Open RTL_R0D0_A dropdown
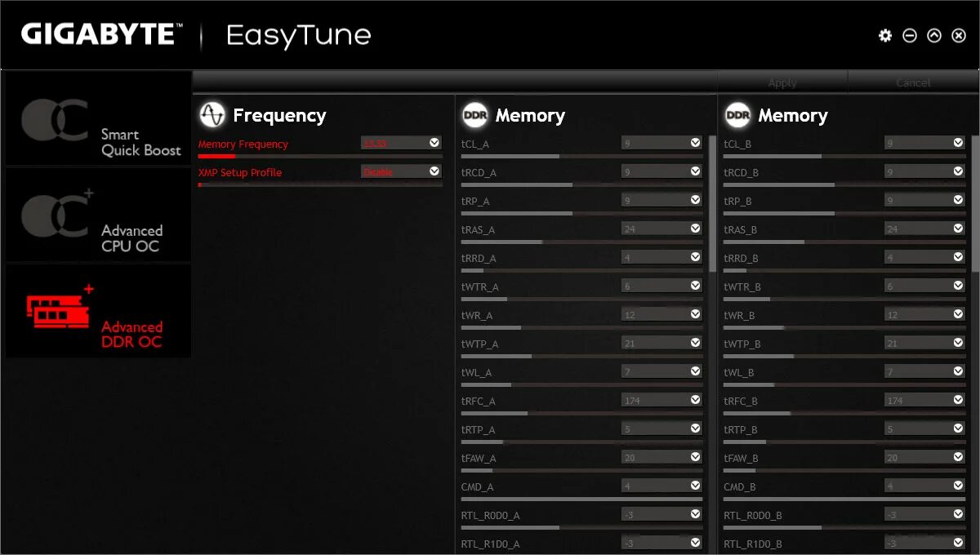Image resolution: width=980 pixels, height=555 pixels. tap(661, 514)
